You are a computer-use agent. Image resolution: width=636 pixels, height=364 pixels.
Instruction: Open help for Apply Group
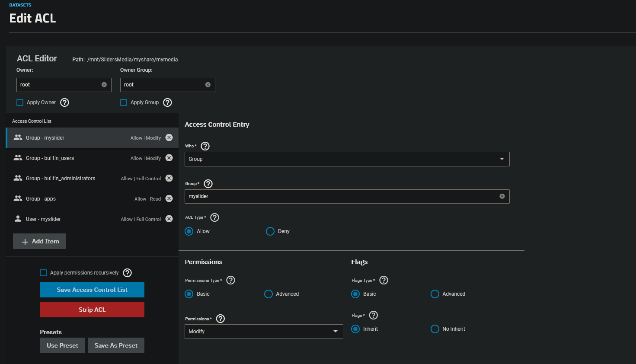coord(168,102)
